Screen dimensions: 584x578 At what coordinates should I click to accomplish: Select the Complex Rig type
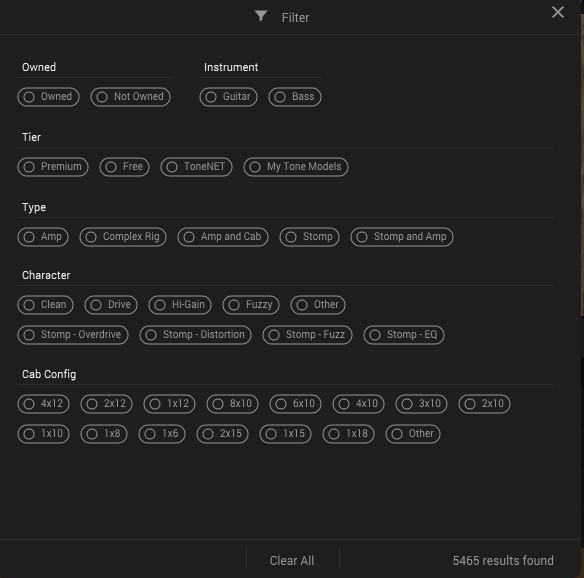pyautogui.click(x=123, y=237)
